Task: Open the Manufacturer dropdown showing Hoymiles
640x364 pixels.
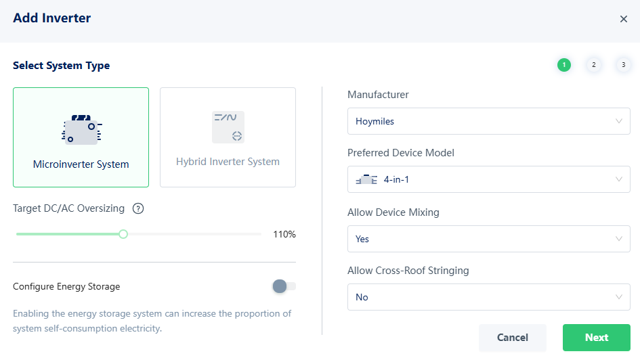Action: coord(488,121)
